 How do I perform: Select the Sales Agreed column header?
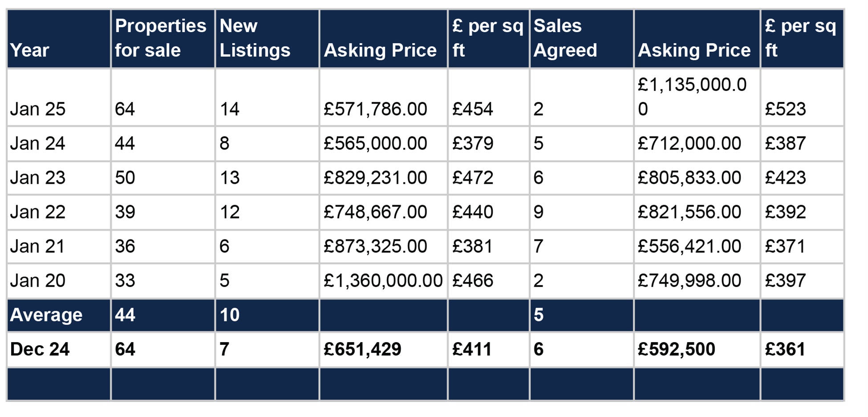pos(565,38)
